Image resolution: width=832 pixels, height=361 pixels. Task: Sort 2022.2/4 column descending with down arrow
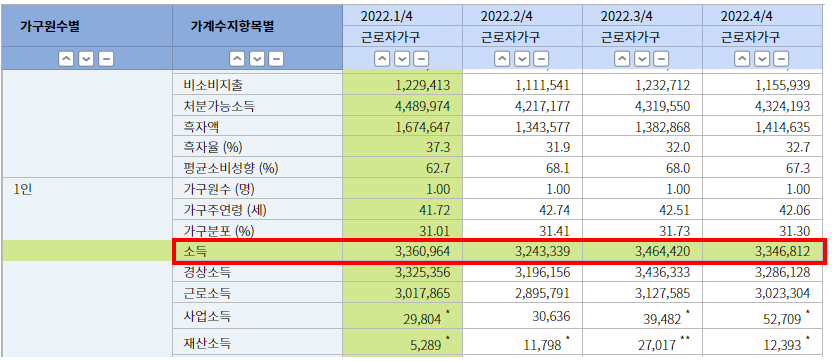pyautogui.click(x=522, y=59)
